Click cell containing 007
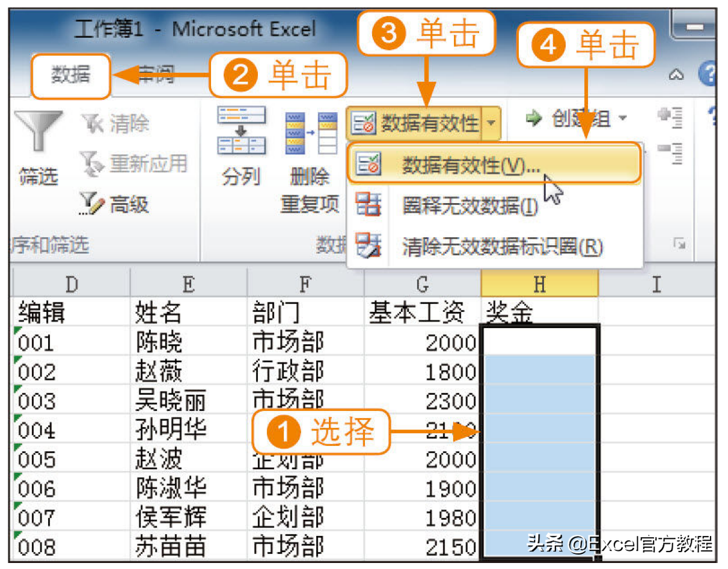728x569 pixels. click(72, 517)
